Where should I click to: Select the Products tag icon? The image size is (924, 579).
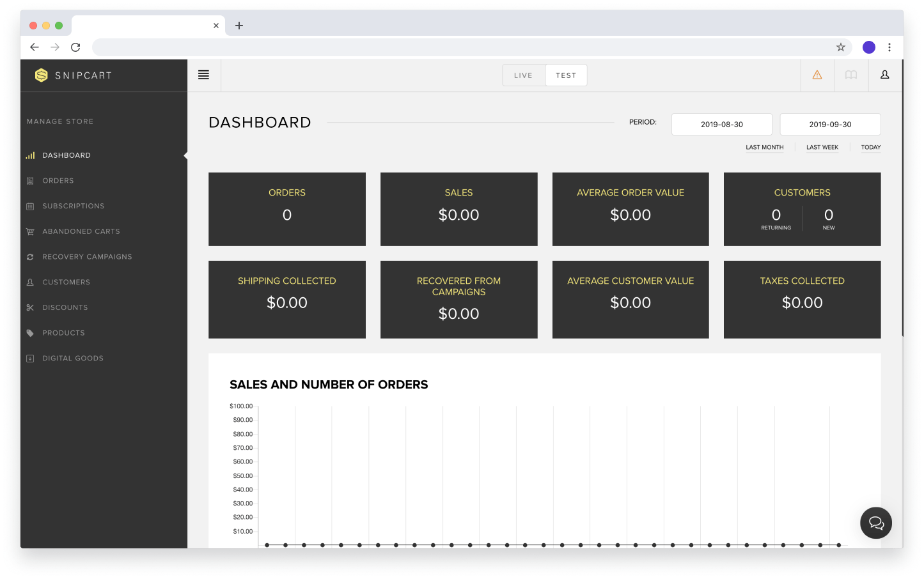click(30, 332)
